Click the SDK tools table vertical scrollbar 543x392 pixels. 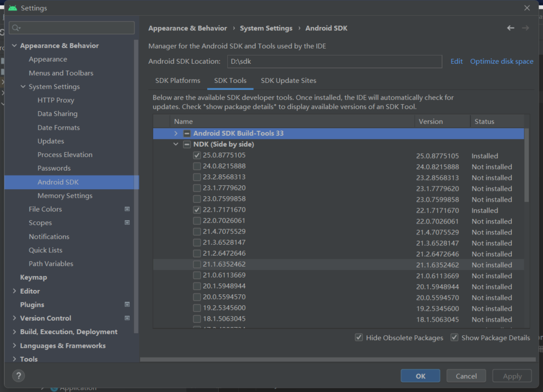point(527,165)
